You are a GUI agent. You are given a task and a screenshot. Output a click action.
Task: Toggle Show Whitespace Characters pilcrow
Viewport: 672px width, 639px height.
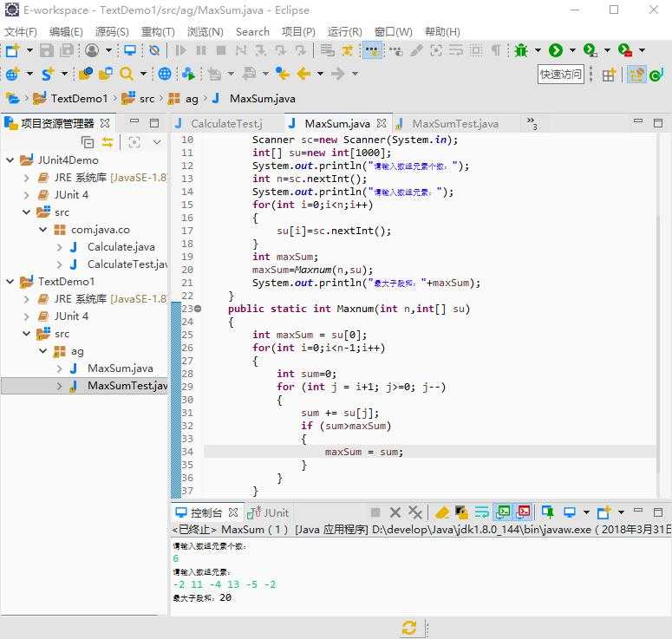click(496, 50)
